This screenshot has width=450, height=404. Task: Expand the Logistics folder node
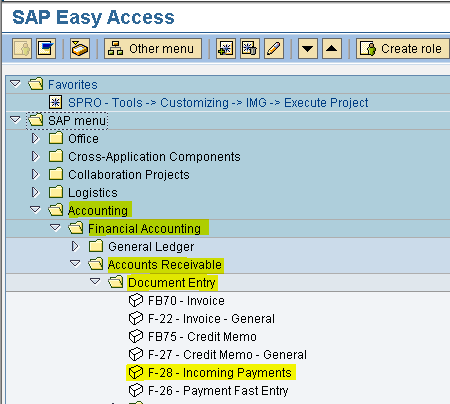(x=35, y=192)
